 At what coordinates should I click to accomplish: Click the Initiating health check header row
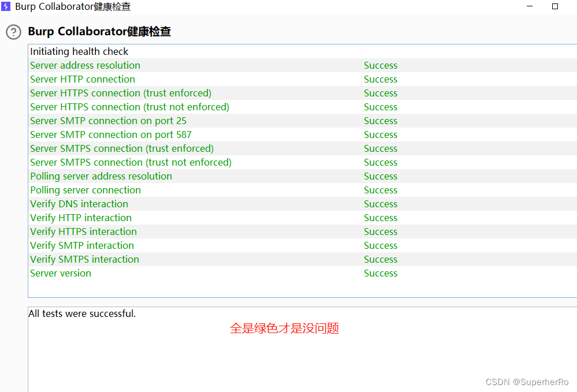click(x=79, y=51)
